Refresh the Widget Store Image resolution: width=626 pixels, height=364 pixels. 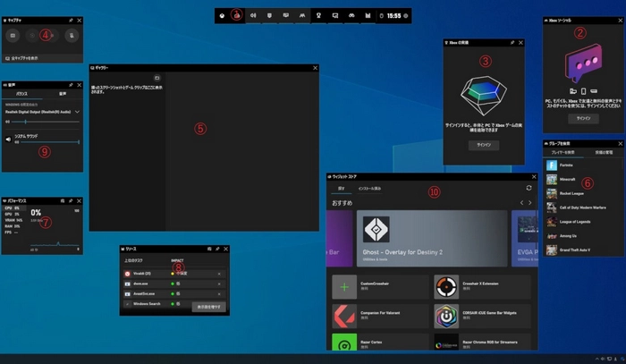tap(529, 188)
